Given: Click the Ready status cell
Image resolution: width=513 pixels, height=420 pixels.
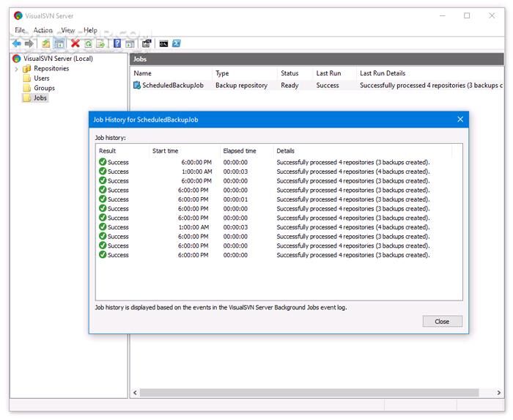Looking at the screenshot, I should pyautogui.click(x=289, y=85).
